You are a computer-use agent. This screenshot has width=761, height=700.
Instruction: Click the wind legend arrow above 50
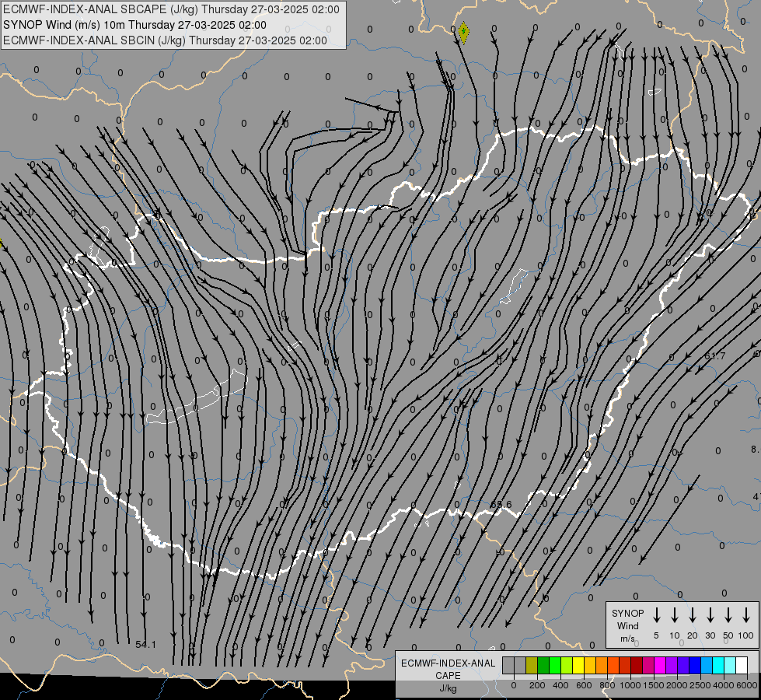tap(728, 615)
